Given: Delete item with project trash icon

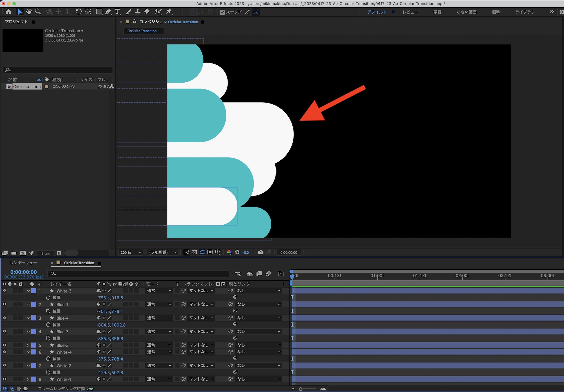Looking at the screenshot, I should point(59,253).
